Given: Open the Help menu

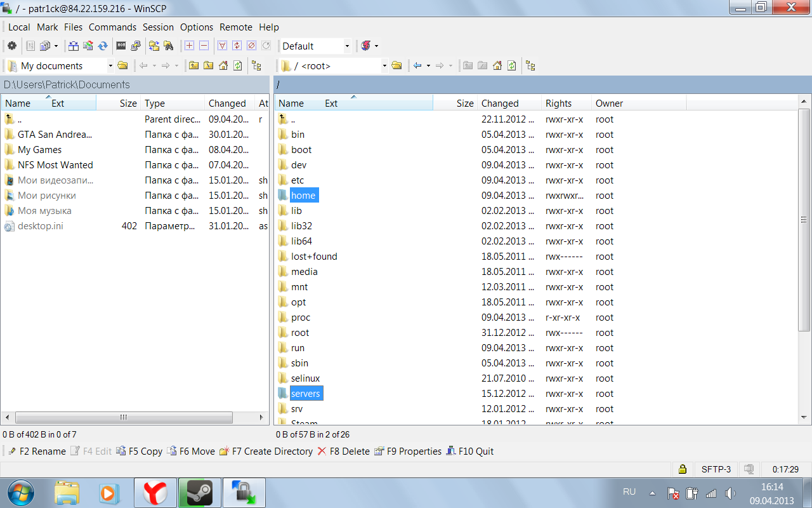Looking at the screenshot, I should (x=269, y=27).
